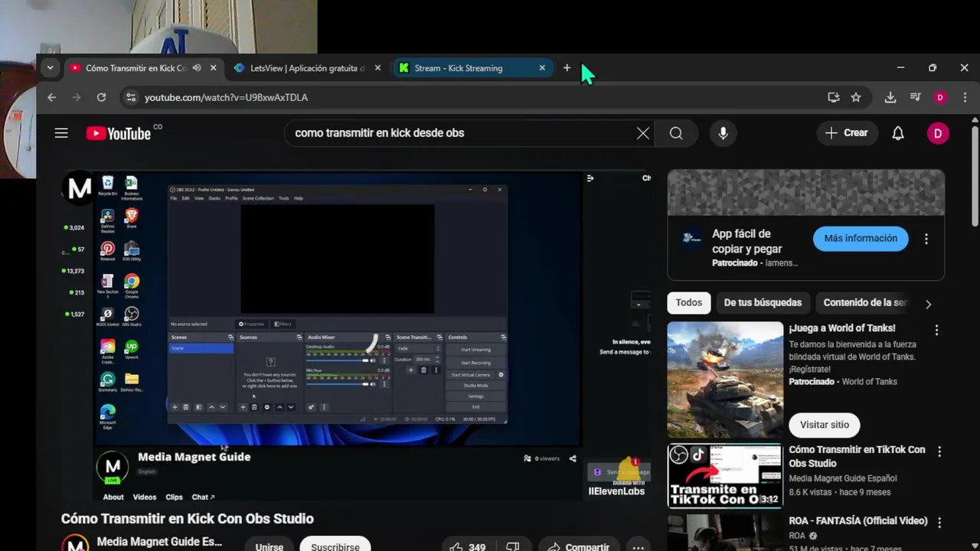Close the LetsView tab
Screen dimensions: 980x551
[x=377, y=68]
